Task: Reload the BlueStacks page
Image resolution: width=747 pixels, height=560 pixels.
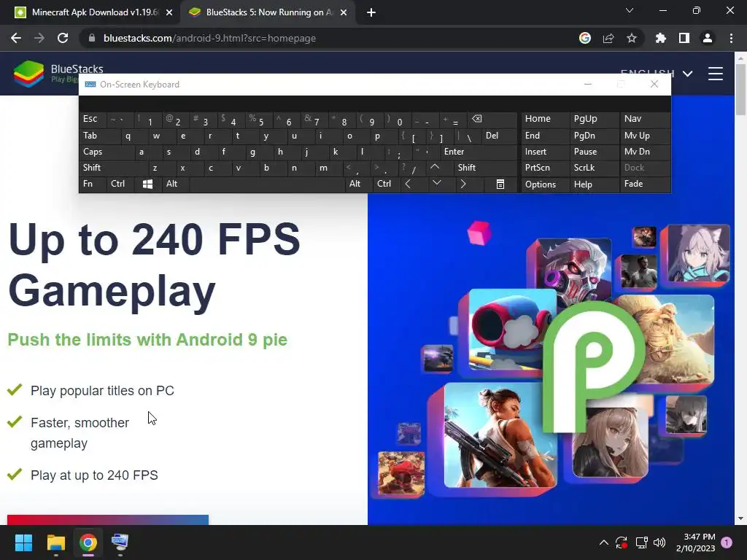Action: [x=63, y=38]
